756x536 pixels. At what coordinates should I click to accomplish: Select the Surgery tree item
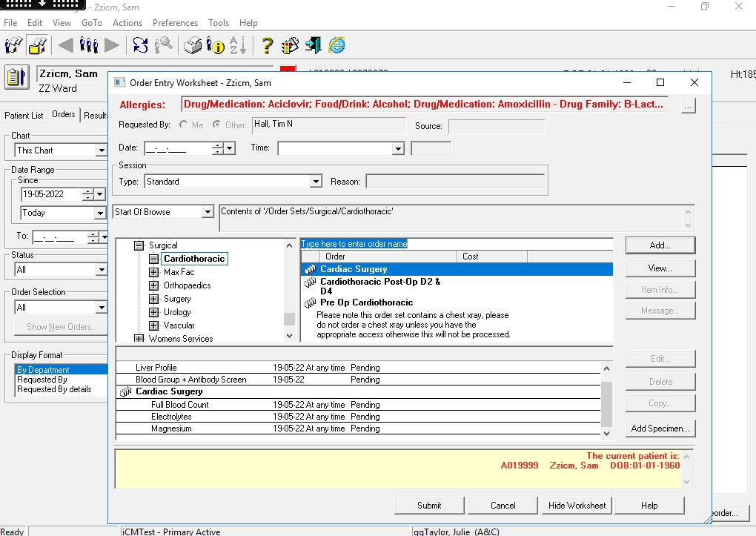[177, 299]
